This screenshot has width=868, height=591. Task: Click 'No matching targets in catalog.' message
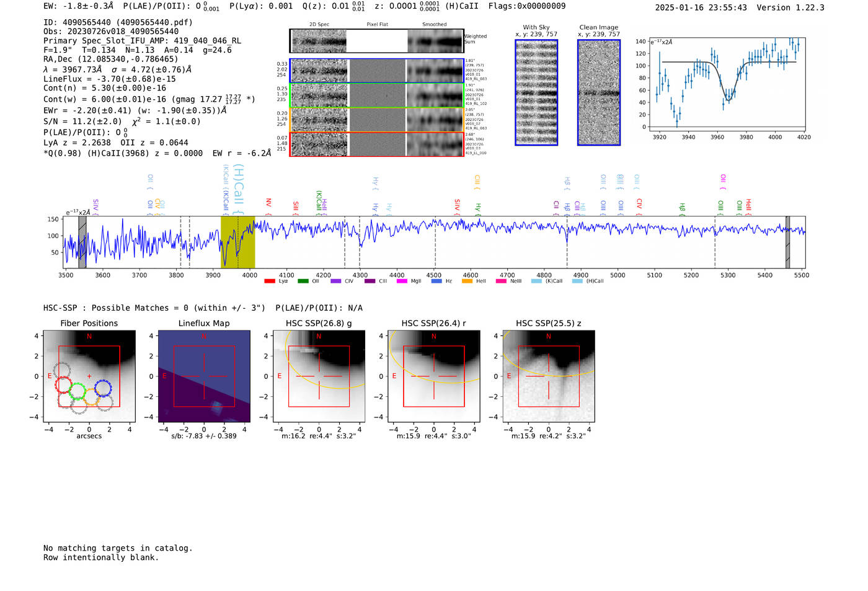[118, 548]
